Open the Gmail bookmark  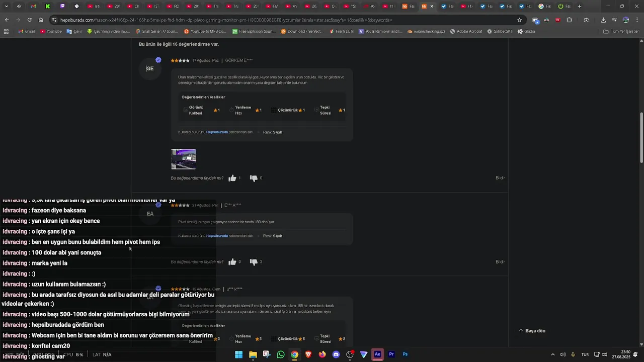[26, 31]
